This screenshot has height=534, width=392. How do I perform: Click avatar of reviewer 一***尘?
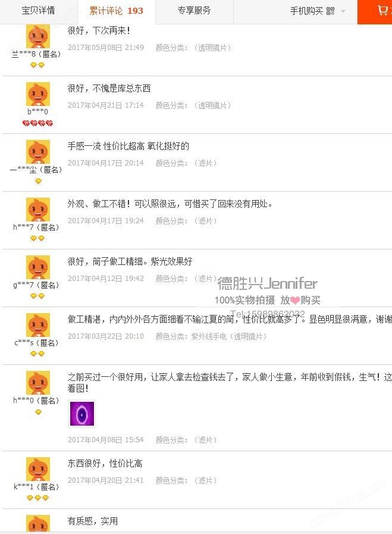tap(38, 152)
